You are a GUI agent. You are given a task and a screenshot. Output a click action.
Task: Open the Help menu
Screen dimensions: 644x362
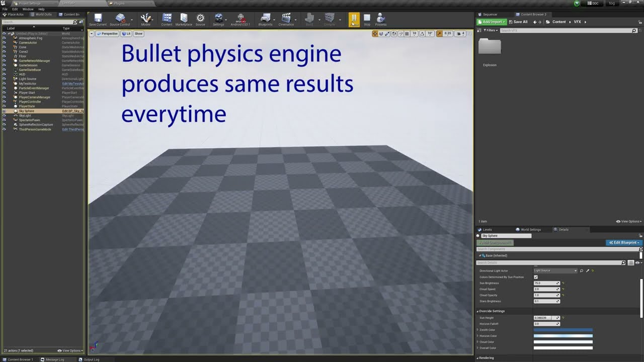tap(41, 9)
